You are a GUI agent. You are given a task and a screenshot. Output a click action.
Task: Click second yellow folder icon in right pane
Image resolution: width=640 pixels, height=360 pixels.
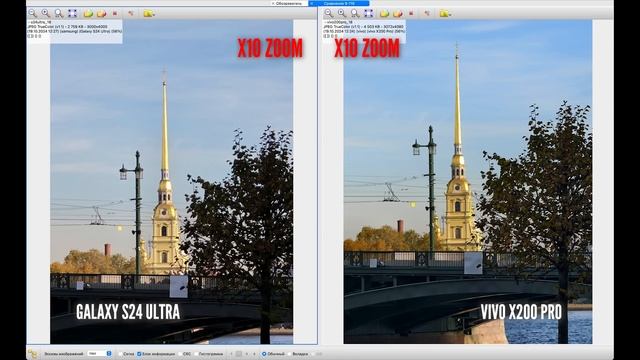(x=398, y=13)
